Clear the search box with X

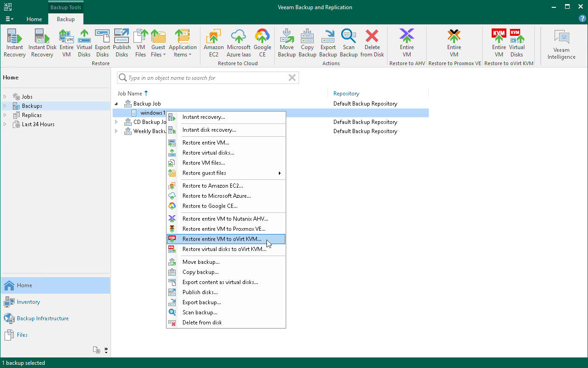292,78
